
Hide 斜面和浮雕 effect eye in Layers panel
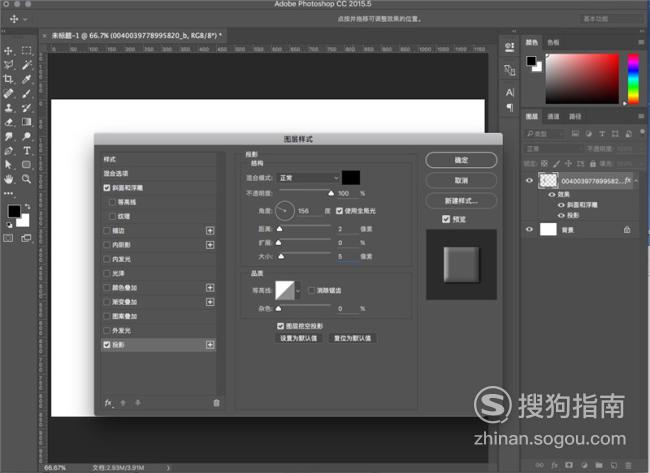(561, 205)
